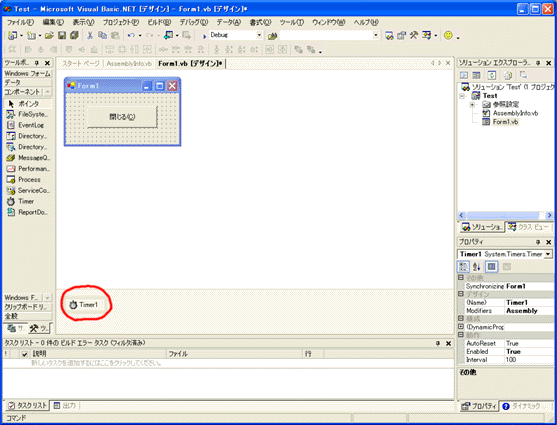Click the categorized view icon in Properties

(x=464, y=267)
